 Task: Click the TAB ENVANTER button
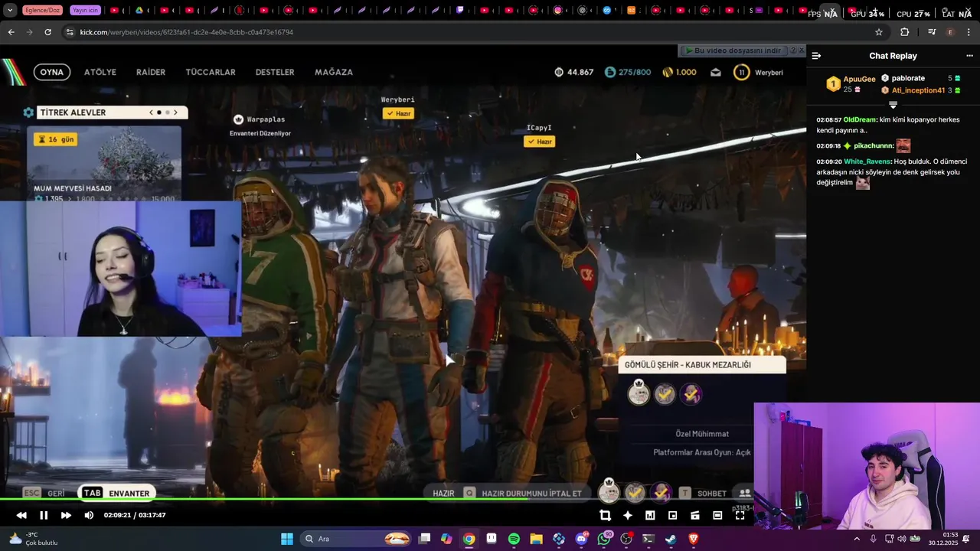117,494
